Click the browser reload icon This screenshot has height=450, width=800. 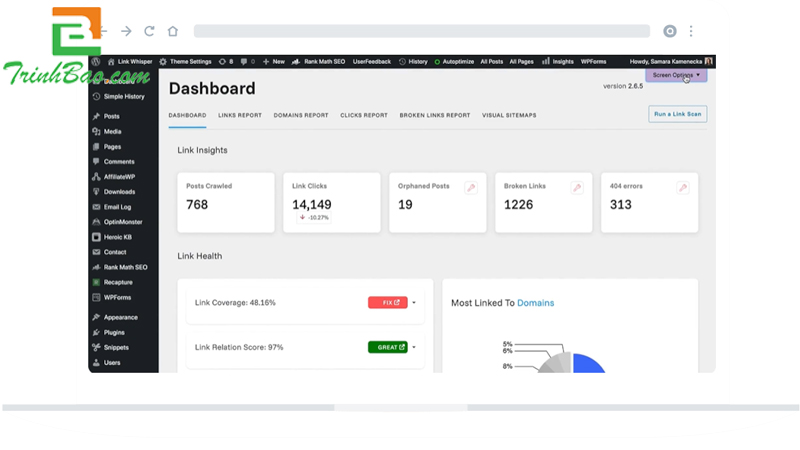click(x=149, y=31)
